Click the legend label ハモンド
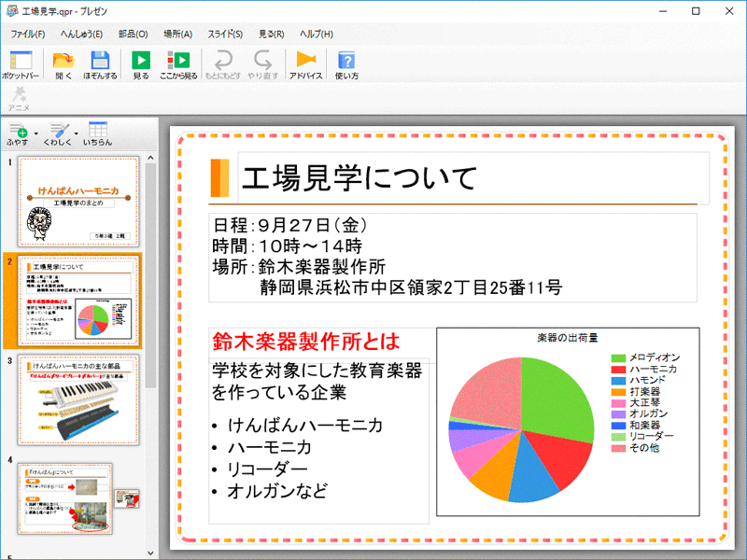The height and width of the screenshot is (560, 747). [647, 380]
